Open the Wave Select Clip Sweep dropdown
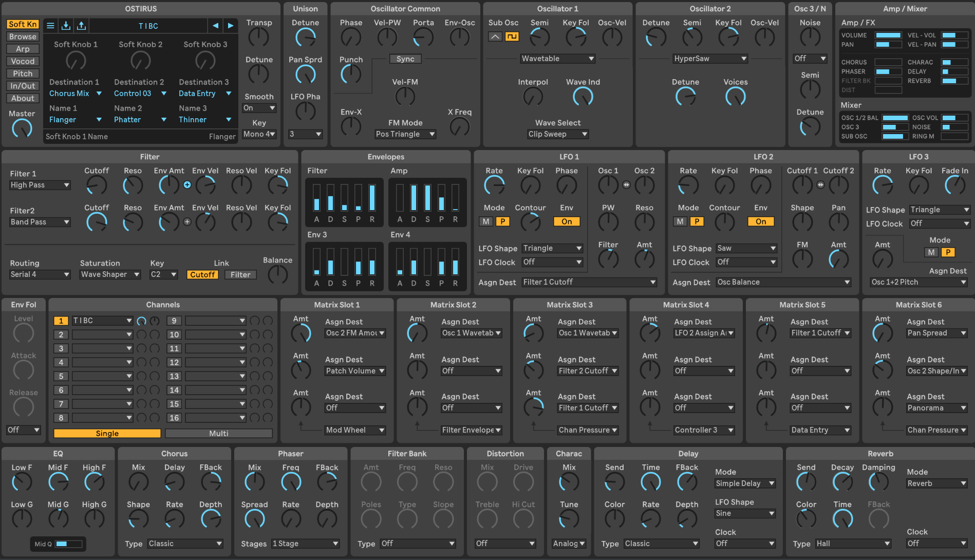This screenshot has height=560, width=975. click(x=558, y=134)
